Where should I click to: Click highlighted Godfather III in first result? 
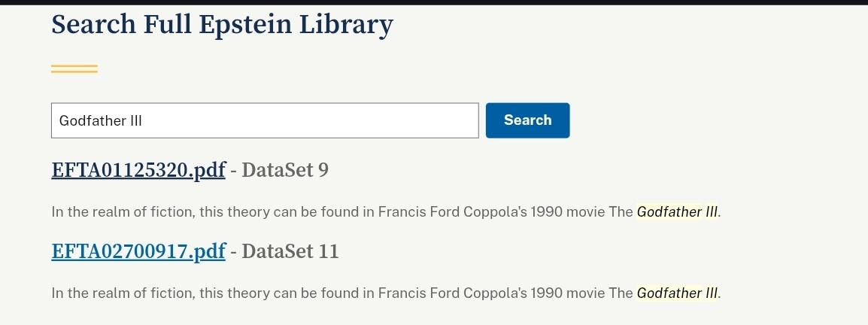click(x=678, y=211)
